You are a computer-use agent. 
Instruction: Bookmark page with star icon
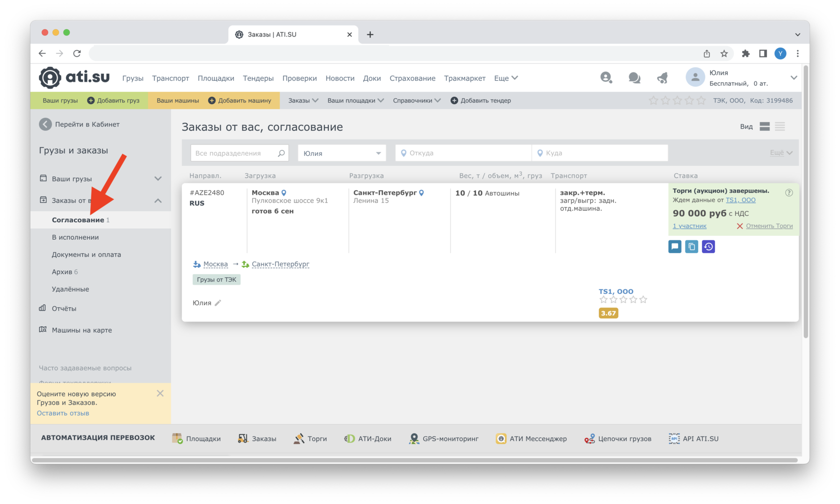point(724,53)
